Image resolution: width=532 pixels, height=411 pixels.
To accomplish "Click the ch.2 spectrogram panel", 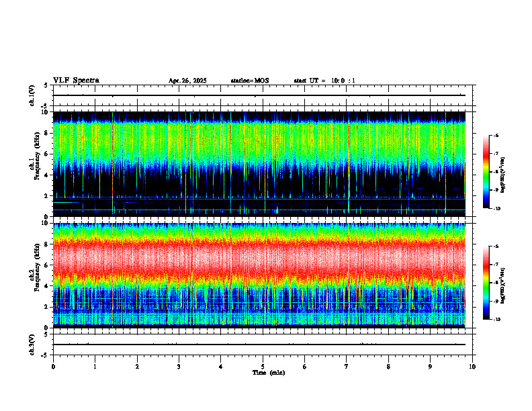I will [259, 275].
